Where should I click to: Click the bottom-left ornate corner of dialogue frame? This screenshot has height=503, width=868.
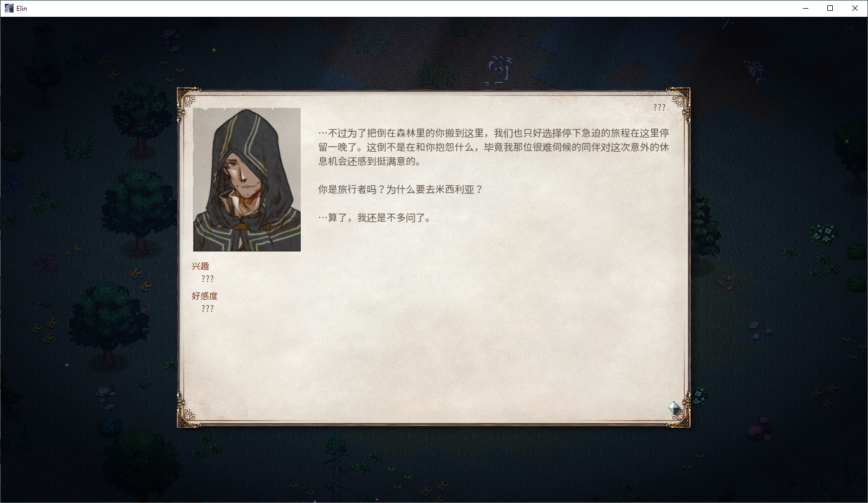(189, 416)
